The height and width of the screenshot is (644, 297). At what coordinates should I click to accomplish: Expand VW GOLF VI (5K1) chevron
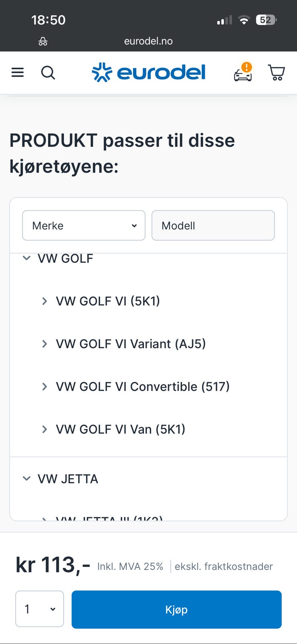pyautogui.click(x=45, y=301)
